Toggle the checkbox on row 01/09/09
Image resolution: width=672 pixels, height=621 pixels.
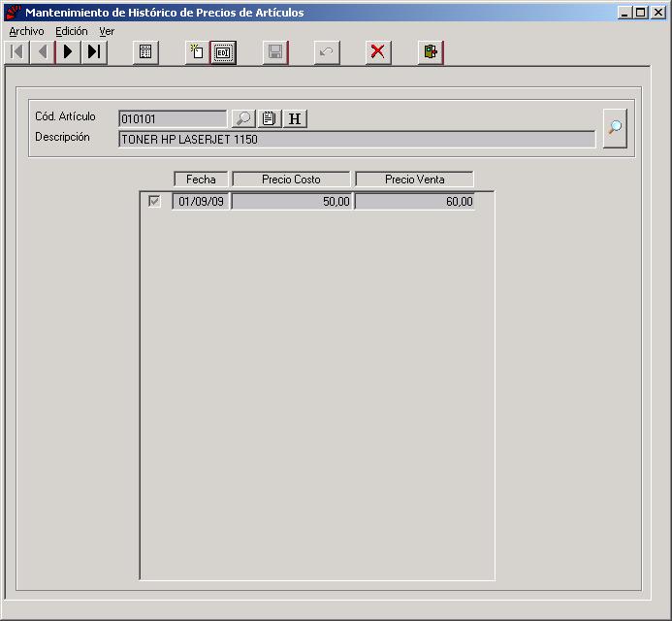point(154,201)
